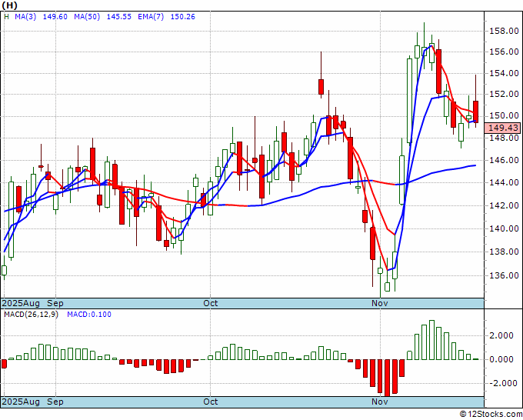This screenshot has width=523, height=420.
Task: Click the Oct label on price chart axis
Action: click(211, 303)
